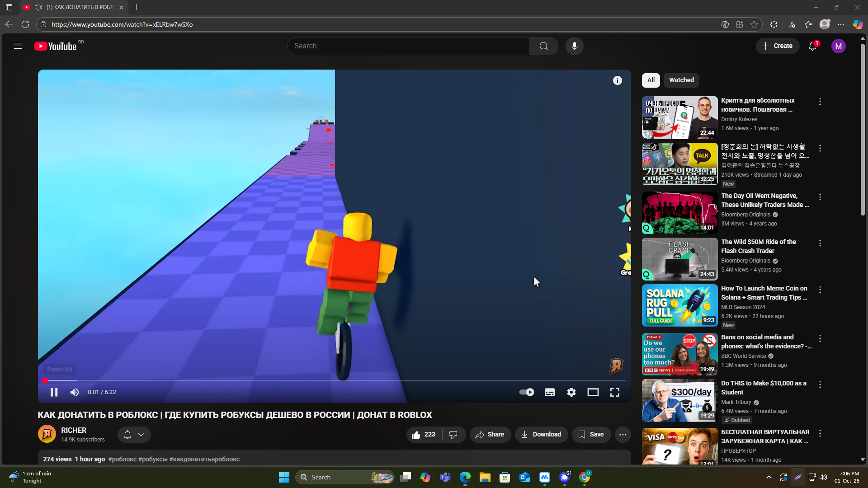This screenshot has width=868, height=488.
Task: Save video to a playlist
Action: 591,435
